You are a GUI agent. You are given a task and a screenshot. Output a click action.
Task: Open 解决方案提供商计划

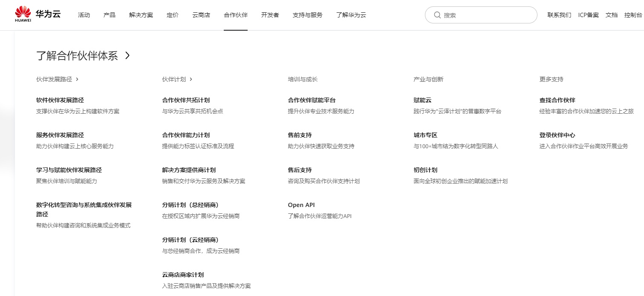coord(189,170)
